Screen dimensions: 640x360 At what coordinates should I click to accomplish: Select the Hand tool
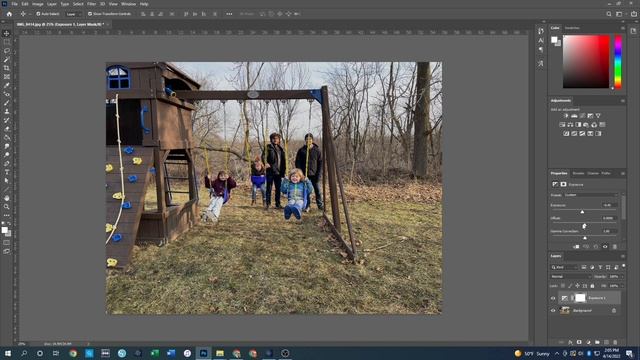(x=7, y=198)
